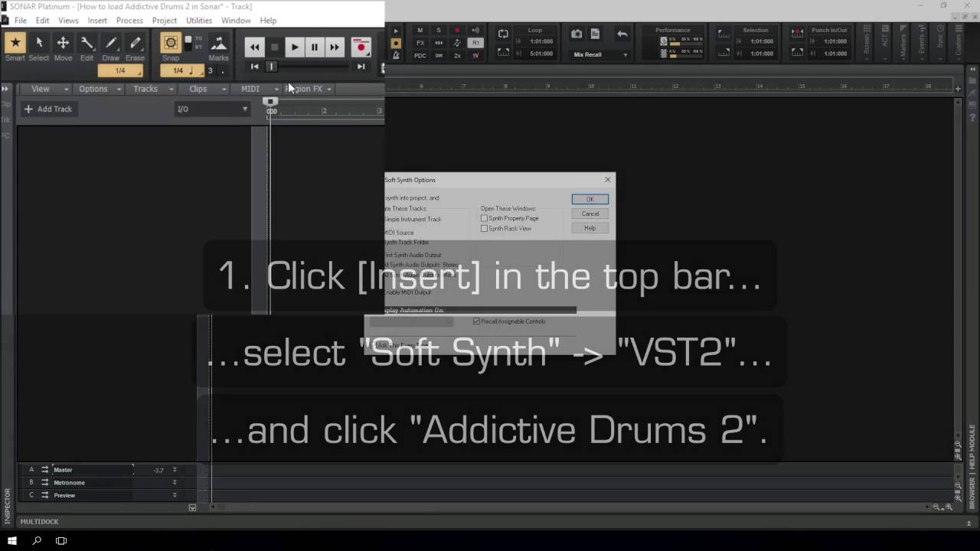Pause the transport
The image size is (980, 551).
click(x=314, y=47)
